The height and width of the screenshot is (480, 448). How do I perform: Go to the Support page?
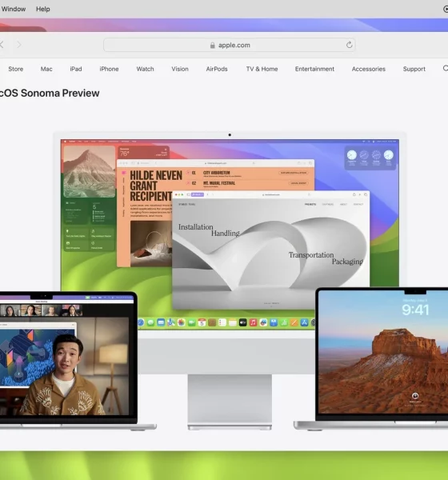pos(414,69)
